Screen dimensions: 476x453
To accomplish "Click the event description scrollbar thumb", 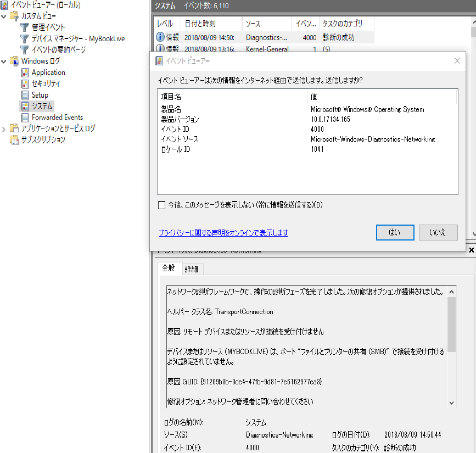I will (x=451, y=325).
